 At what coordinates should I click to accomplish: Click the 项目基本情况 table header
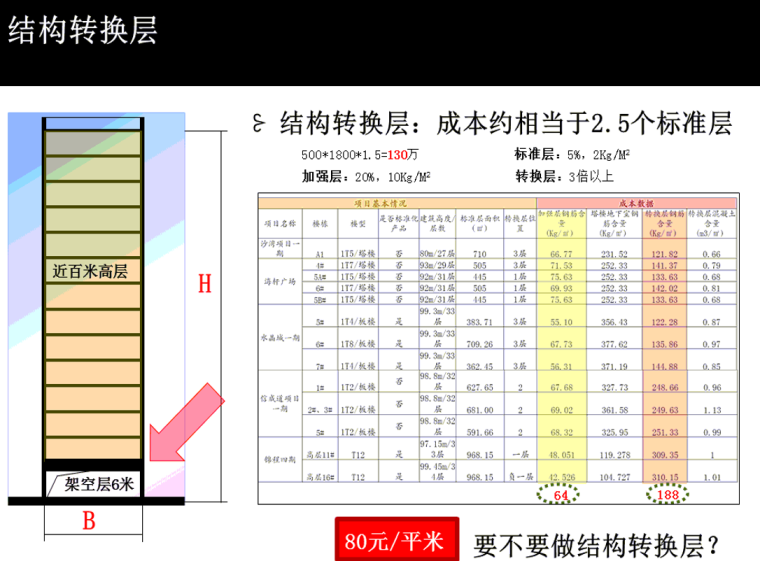pyautogui.click(x=378, y=203)
